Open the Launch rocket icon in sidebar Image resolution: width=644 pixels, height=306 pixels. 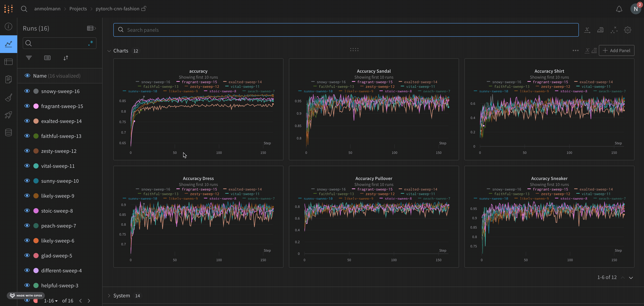pos(8,115)
